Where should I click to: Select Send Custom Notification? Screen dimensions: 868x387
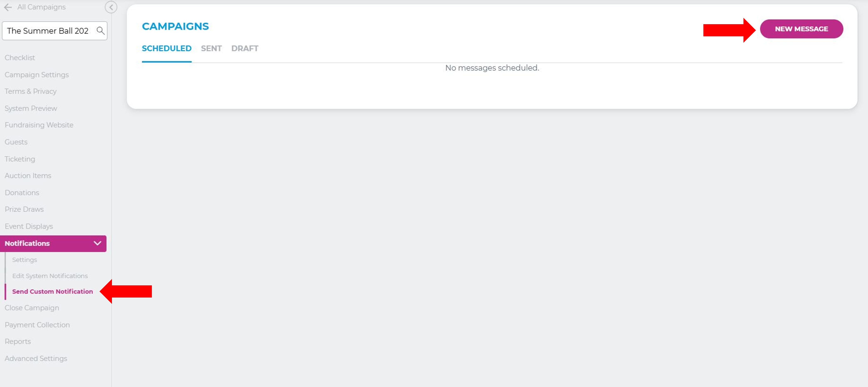tap(52, 291)
